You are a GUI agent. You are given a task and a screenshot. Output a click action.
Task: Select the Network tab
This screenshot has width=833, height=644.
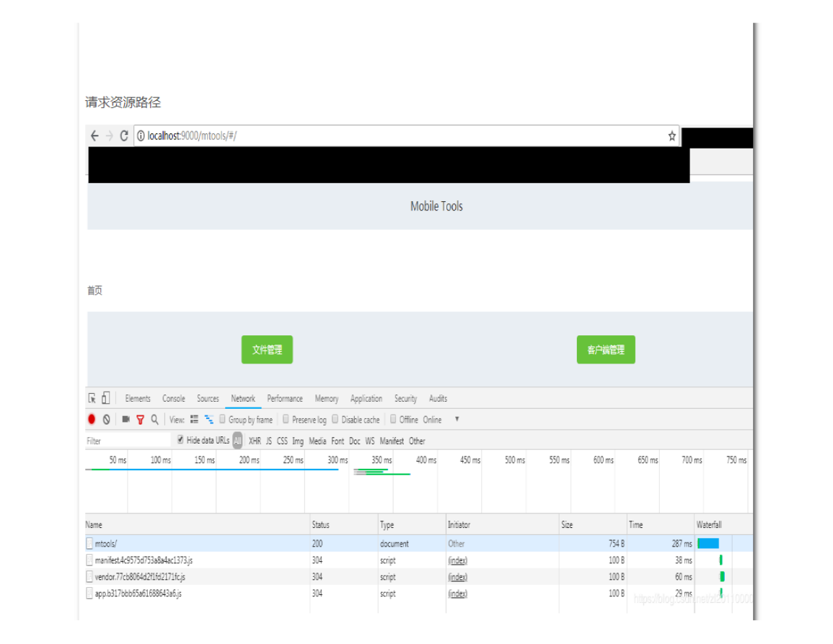[x=243, y=399]
